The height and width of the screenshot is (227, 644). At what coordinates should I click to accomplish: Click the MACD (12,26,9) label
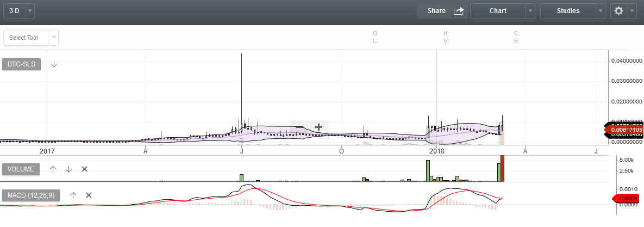(31, 195)
